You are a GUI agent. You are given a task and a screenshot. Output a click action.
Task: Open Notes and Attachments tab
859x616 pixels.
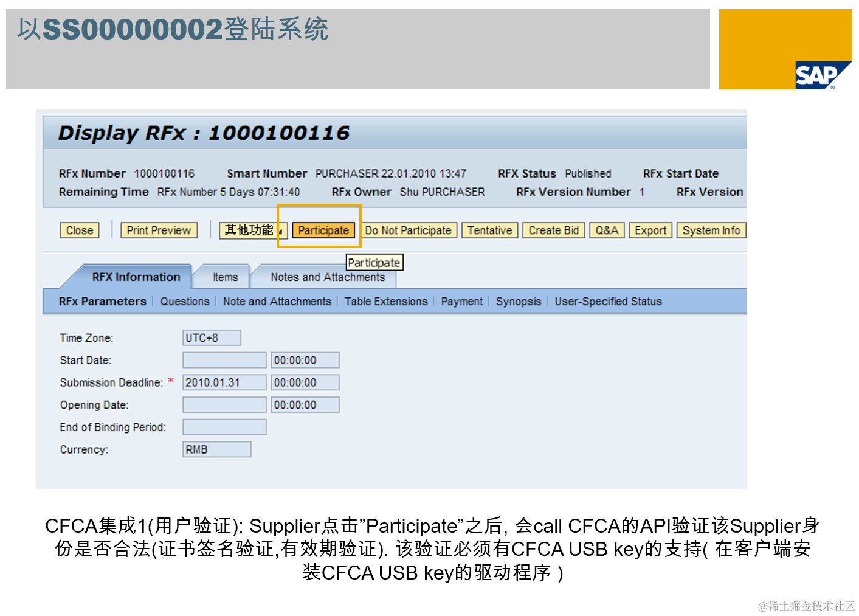pyautogui.click(x=328, y=277)
